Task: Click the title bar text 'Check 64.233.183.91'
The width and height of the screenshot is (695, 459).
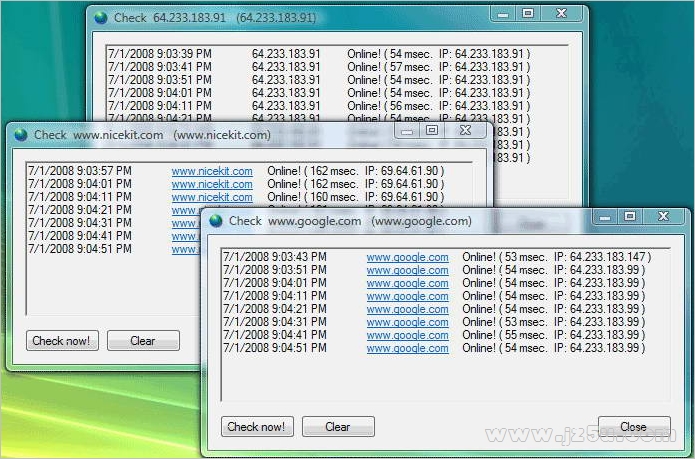Action: coord(170,18)
